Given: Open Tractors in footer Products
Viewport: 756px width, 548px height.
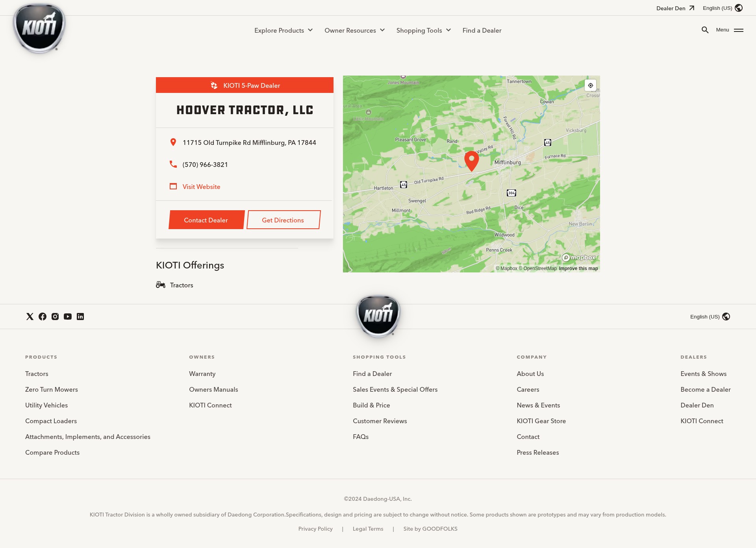Looking at the screenshot, I should tap(37, 374).
